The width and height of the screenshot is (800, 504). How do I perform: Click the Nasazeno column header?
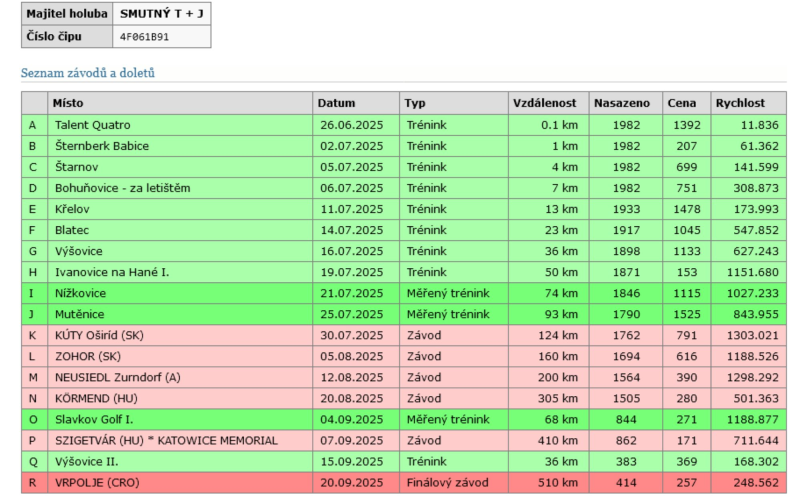621,103
